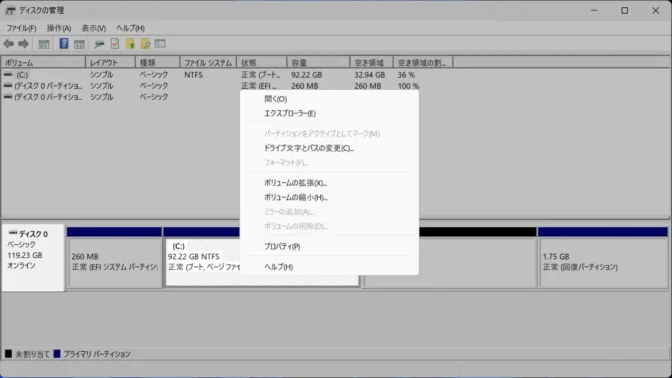Viewport: 672px width, 378px height.
Task: Click 119.23 GB text in ディスク 0 panel
Action: (24, 255)
